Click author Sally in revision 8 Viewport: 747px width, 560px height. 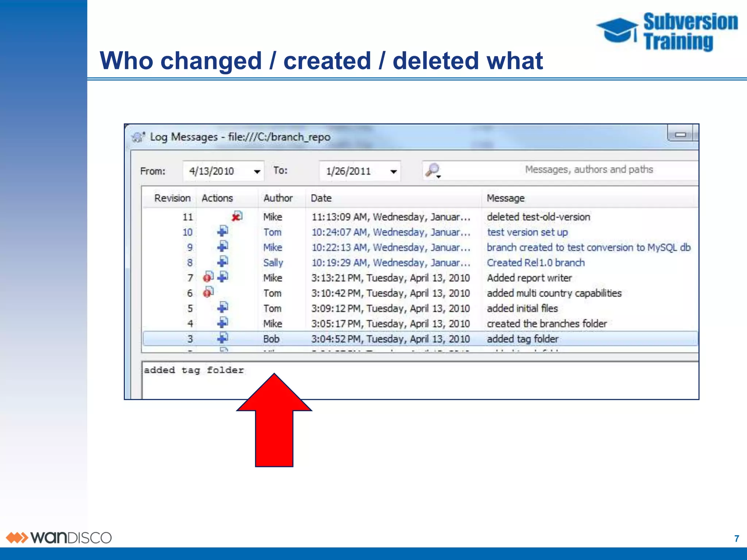click(x=273, y=262)
